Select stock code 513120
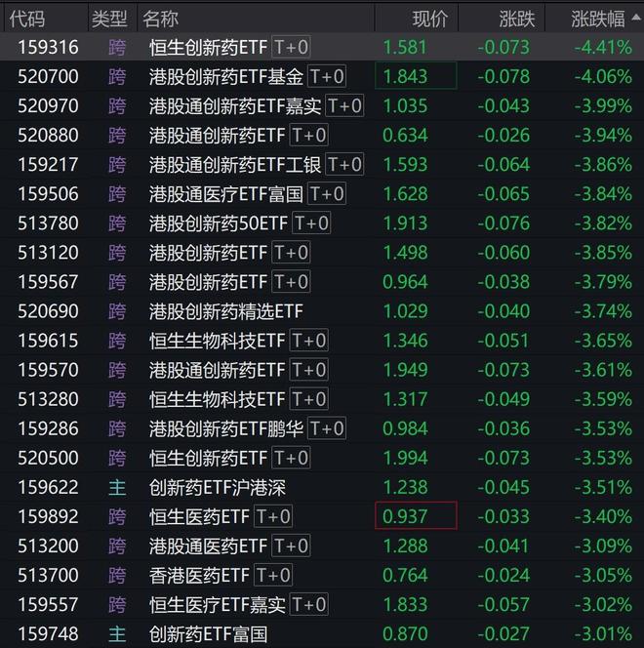Viewport: 644px width, 648px height. [x=48, y=253]
